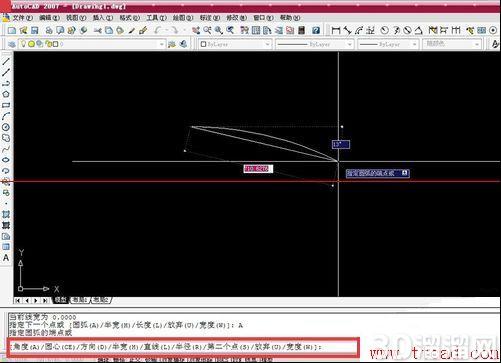Select the Make Block tool
The width and height of the screenshot is (501, 363).
click(x=6, y=193)
